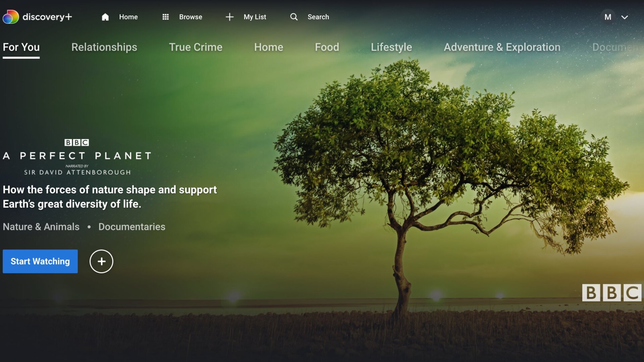This screenshot has height=362, width=644.
Task: Open the Browse grid icon
Action: 165,17
